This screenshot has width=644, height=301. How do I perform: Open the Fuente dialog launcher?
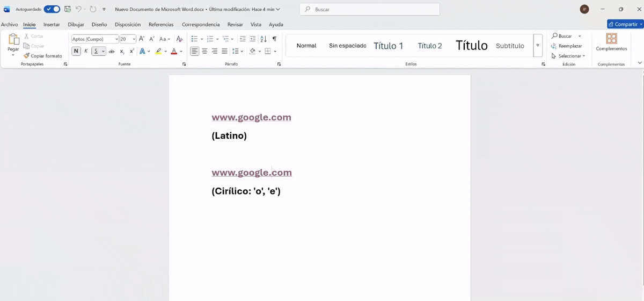(x=184, y=64)
